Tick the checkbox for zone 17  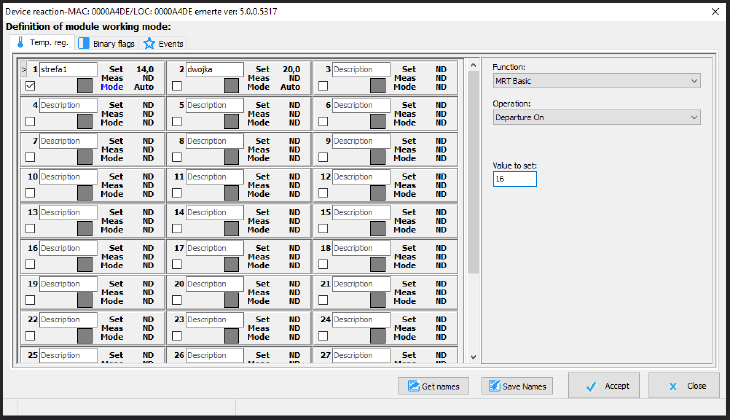[x=177, y=264]
